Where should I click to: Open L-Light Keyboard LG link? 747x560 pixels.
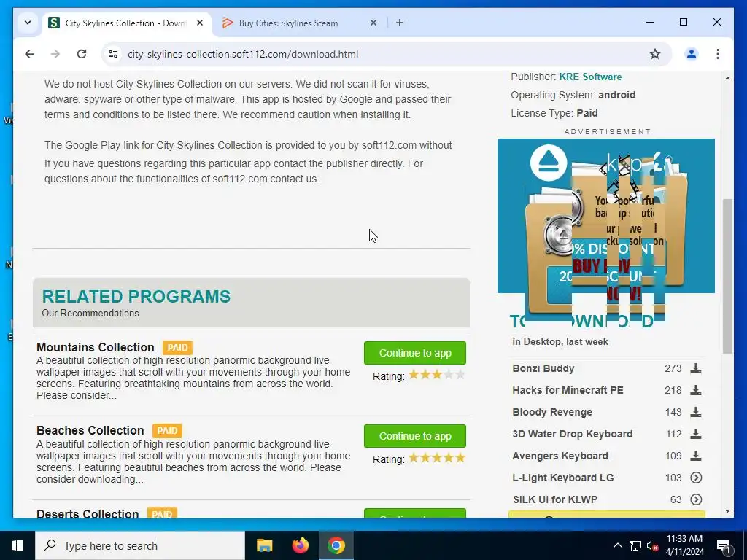[x=563, y=478]
